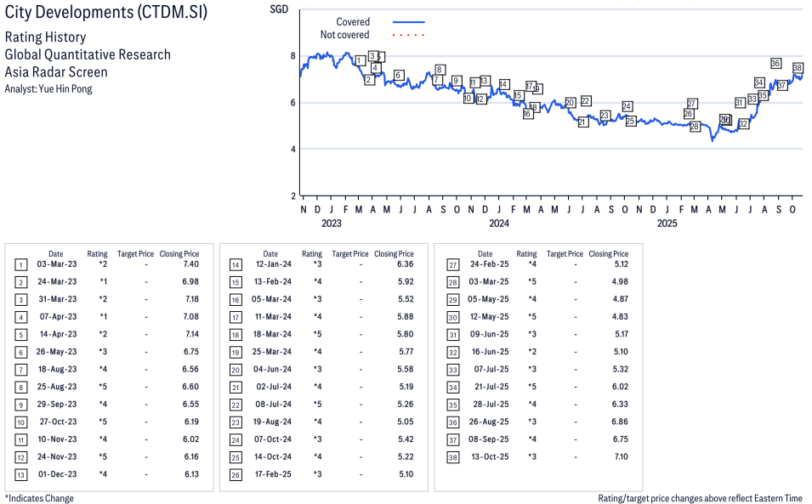Viewport: 812px width, 504px height.
Task: Click the blue Covered legend line
Action: tap(408, 22)
